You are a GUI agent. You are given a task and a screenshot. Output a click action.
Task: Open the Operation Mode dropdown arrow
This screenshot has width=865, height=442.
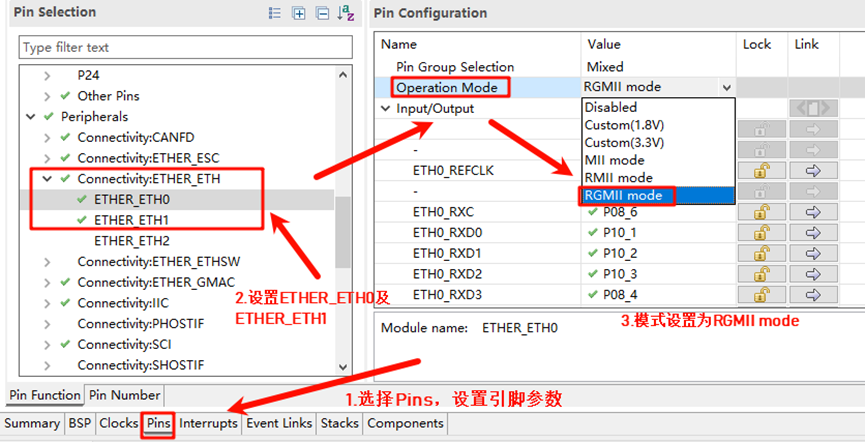click(x=725, y=88)
